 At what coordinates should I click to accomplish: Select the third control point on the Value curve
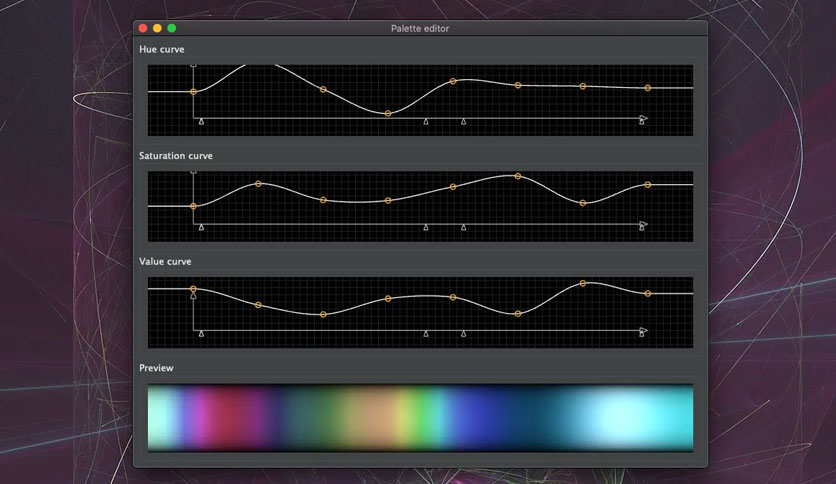(323, 315)
